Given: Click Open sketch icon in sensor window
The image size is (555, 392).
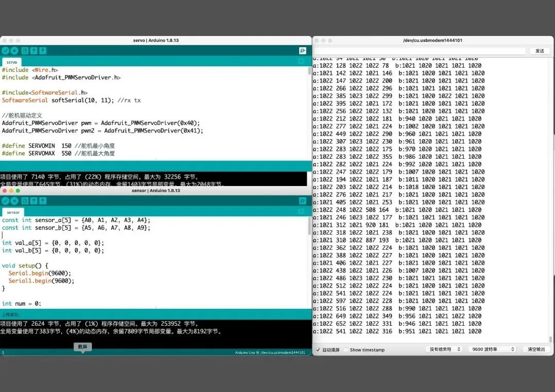Looking at the screenshot, I should tap(33, 200).
